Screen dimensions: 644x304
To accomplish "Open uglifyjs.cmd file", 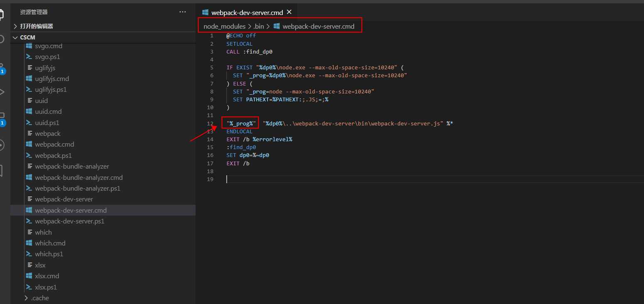I will 52,78.
